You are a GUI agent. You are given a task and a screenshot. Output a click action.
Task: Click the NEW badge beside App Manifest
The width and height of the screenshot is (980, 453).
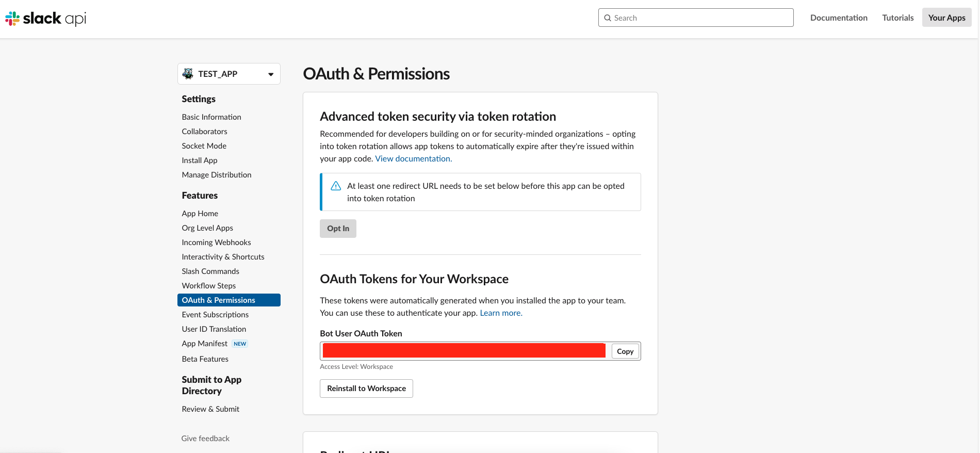coord(240,344)
